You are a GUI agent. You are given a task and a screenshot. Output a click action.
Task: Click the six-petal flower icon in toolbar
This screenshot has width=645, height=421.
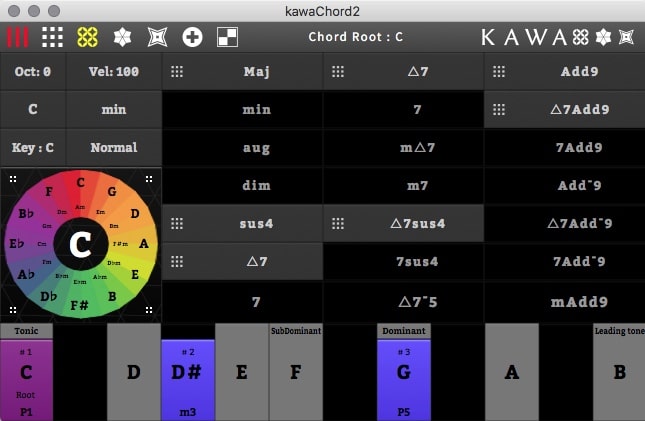pyautogui.click(x=122, y=37)
